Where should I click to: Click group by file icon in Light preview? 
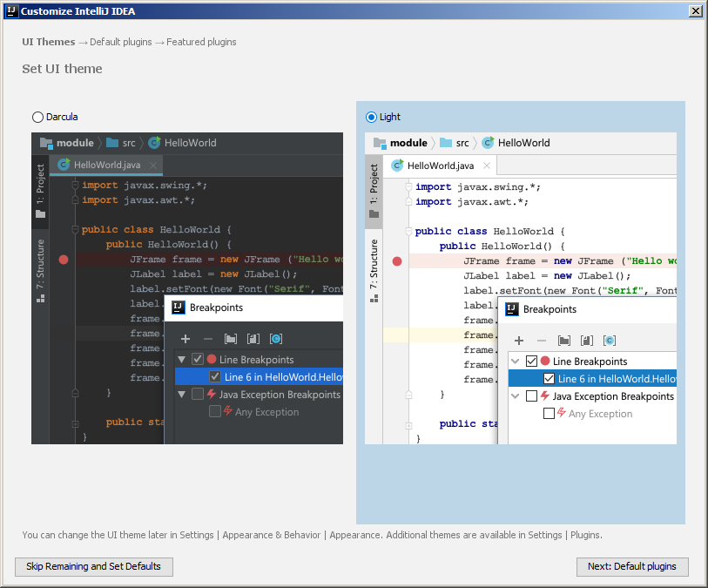pyautogui.click(x=587, y=341)
